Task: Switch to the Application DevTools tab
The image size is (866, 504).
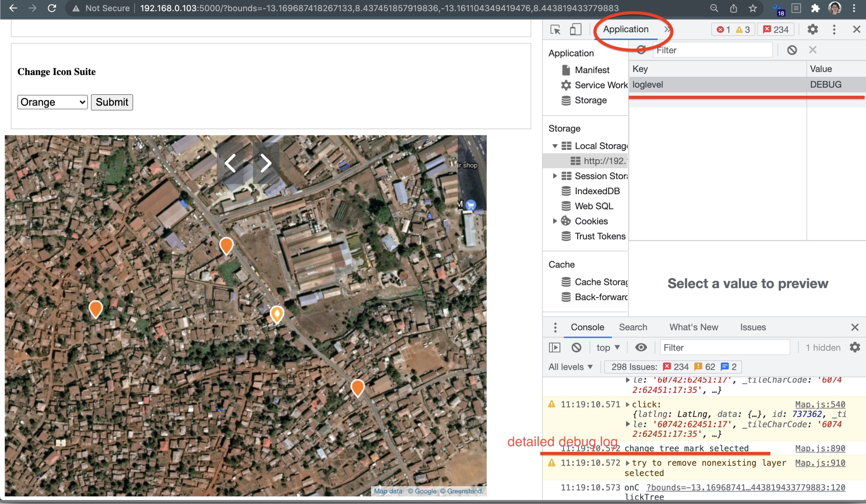Action: (x=625, y=29)
